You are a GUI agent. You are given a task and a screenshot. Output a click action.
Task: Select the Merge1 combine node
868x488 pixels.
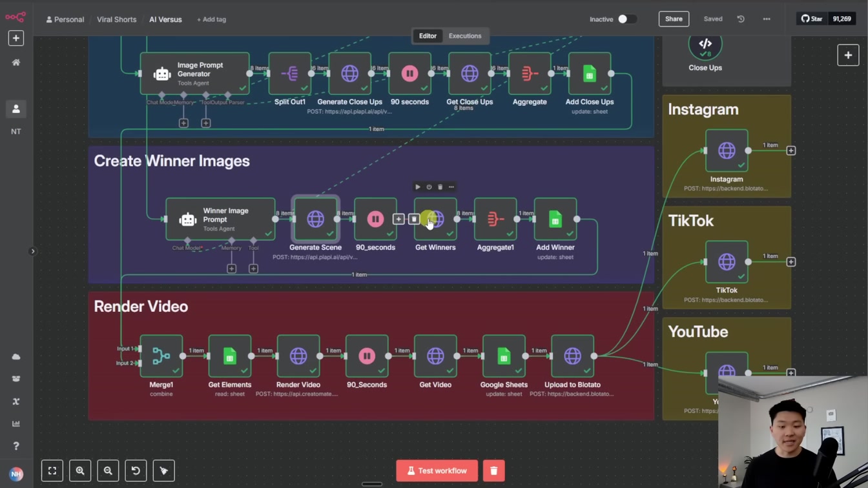coord(161,356)
